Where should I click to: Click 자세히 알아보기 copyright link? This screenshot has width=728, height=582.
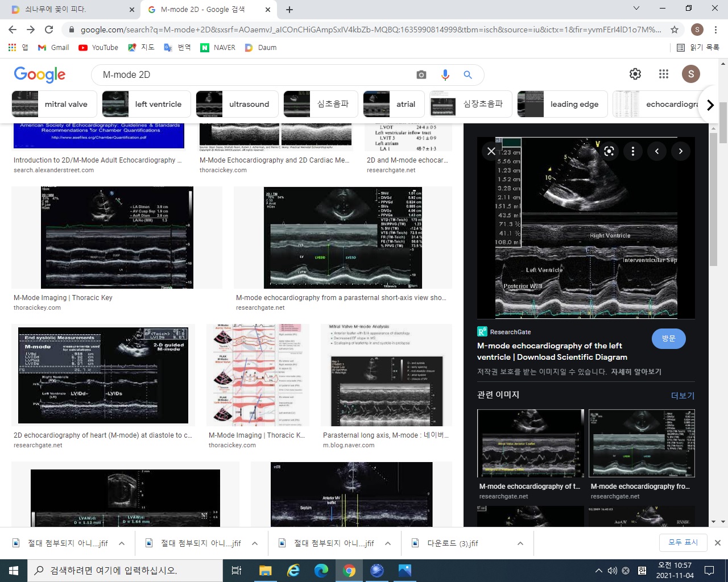point(636,372)
